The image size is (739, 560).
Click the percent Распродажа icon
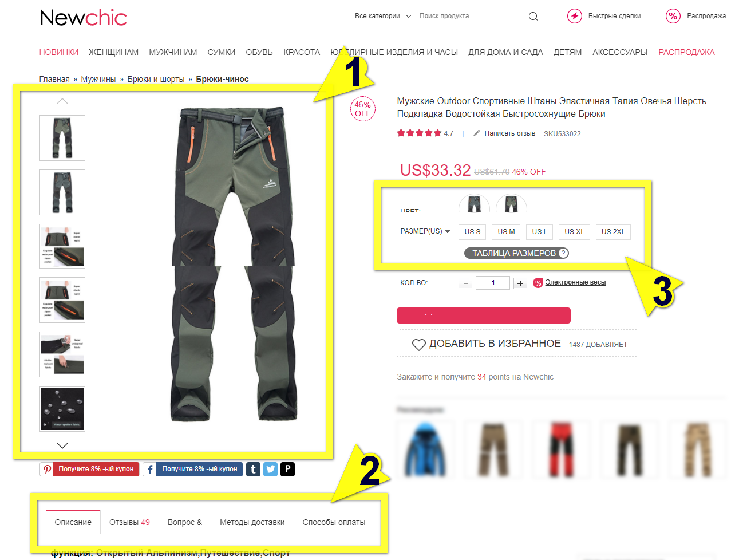pos(673,16)
